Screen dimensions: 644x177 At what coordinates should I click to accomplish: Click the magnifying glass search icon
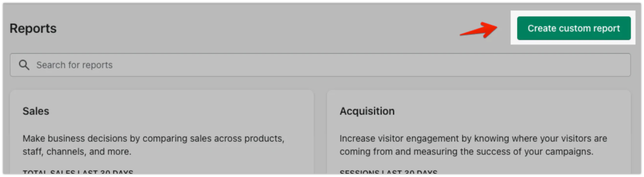tap(24, 65)
